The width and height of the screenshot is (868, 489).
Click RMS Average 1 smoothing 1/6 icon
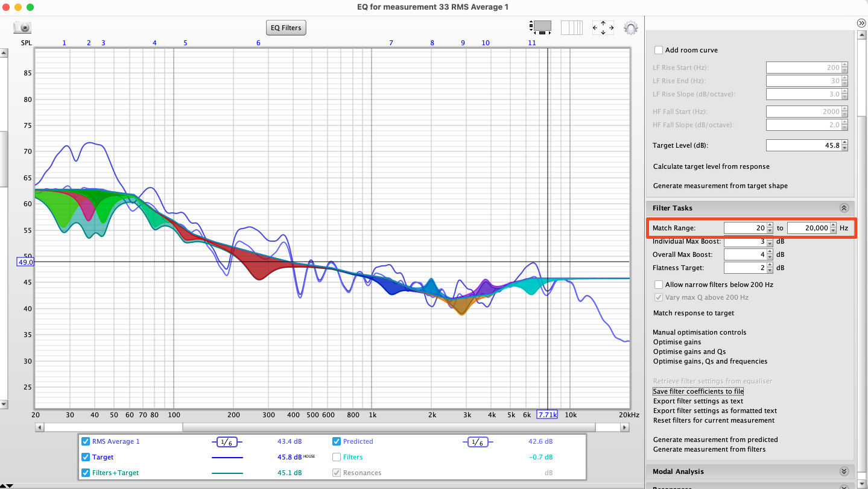[x=226, y=442]
